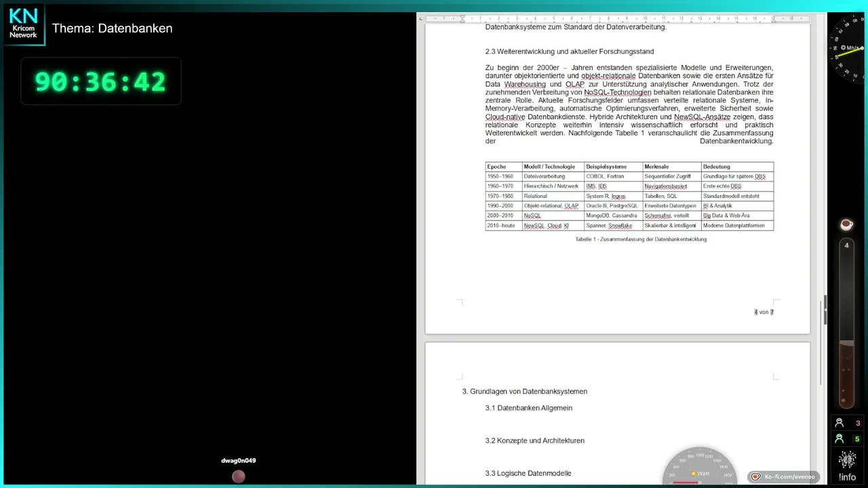Screen dimensions: 868x488
Task: Click the coffee level tube meter
Action: pyautogui.click(x=846, y=323)
